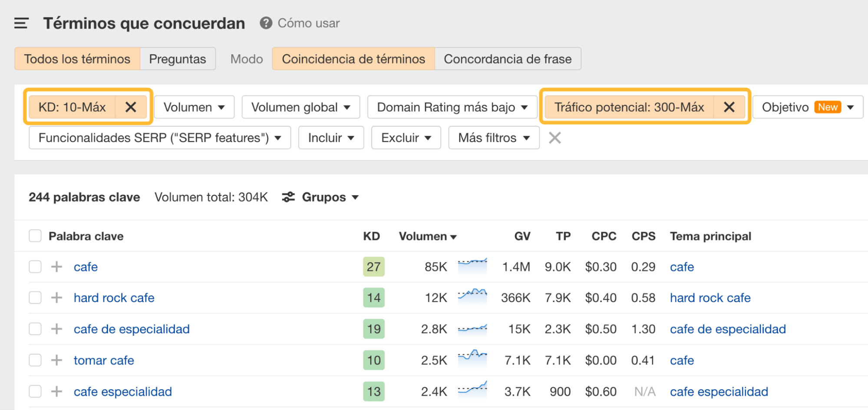Open the 'Volumen' filter dropdown
The image size is (868, 410).
[194, 107]
